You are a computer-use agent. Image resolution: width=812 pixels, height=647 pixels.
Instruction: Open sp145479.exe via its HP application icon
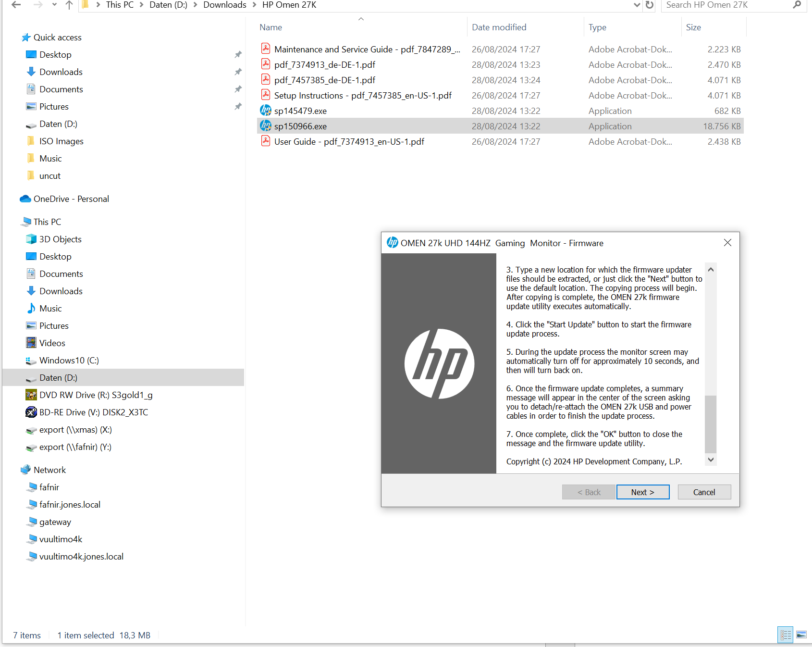(266, 110)
